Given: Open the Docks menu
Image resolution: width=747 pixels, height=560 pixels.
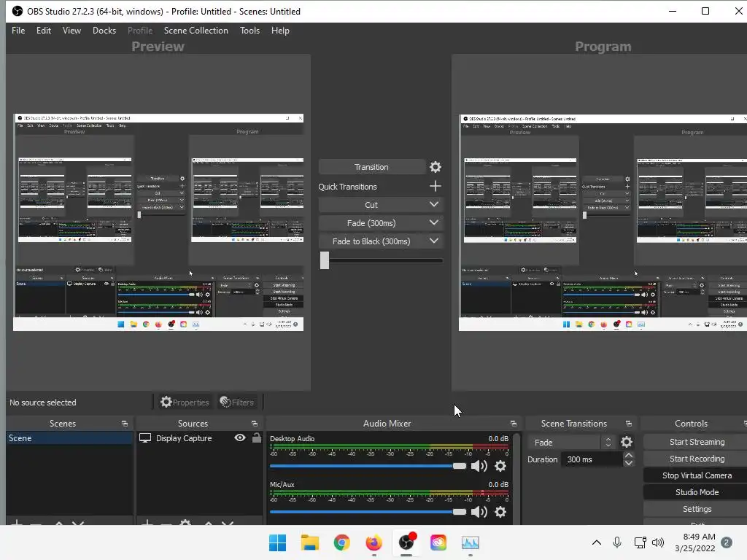Looking at the screenshot, I should click(104, 31).
